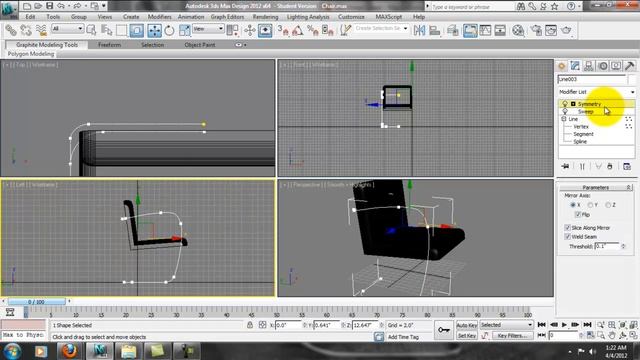Viewport: 640px width, 360px height.
Task: Open the Material Editor
Action: click(518, 30)
